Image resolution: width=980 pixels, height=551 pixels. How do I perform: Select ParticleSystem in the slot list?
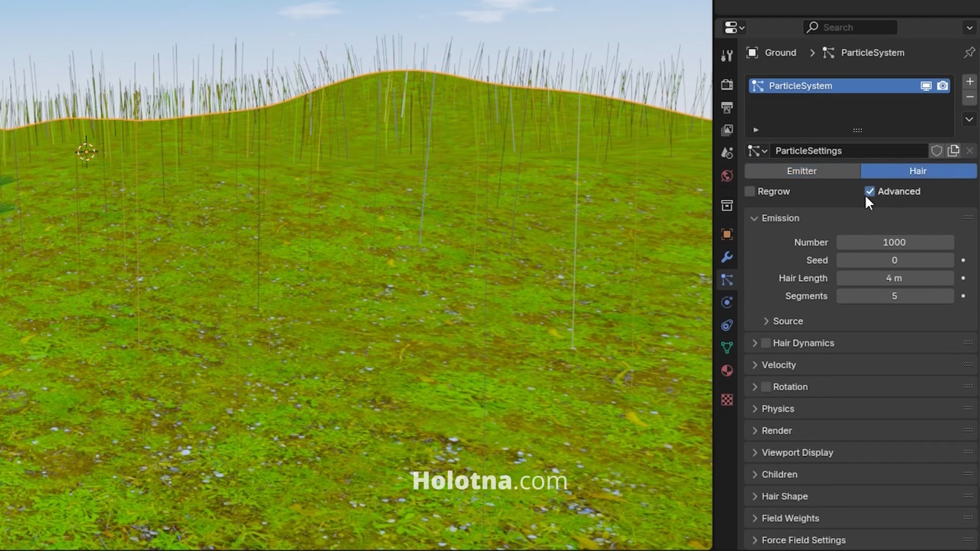click(x=850, y=86)
